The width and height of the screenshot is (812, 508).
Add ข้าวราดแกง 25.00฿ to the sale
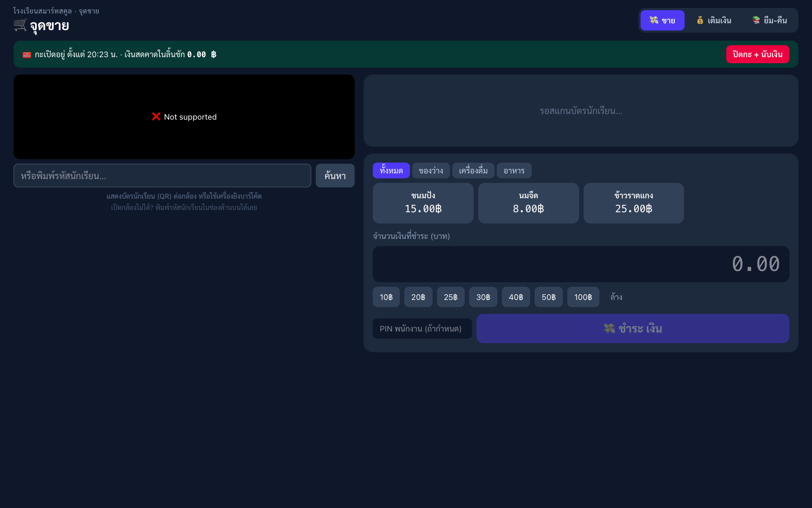pos(634,203)
